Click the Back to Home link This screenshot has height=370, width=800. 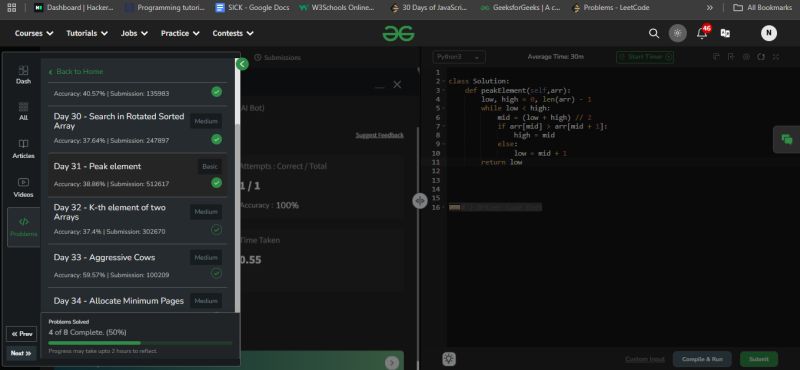(x=76, y=71)
